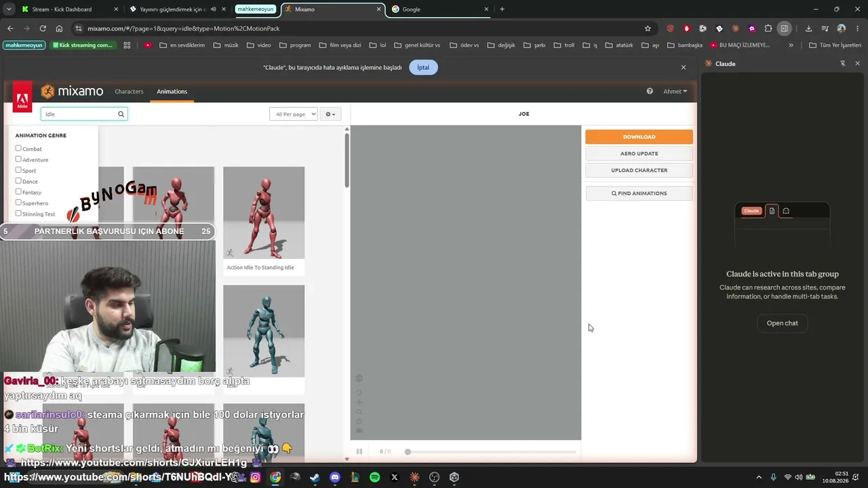Viewport: 868px width, 488px height.
Task: Click the pan view icon in the preview
Action: coord(359,403)
